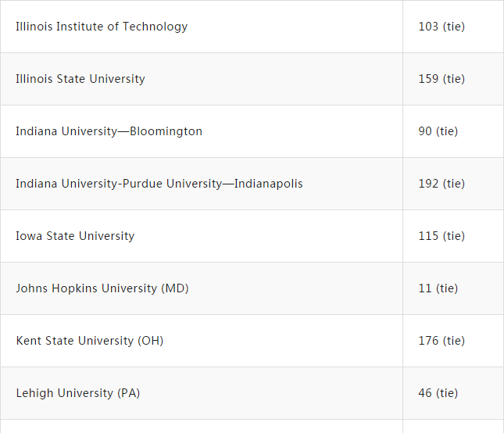Screen dimensions: 504x433
Task: Click the (MD) state abbreviation
Action: coord(175,288)
